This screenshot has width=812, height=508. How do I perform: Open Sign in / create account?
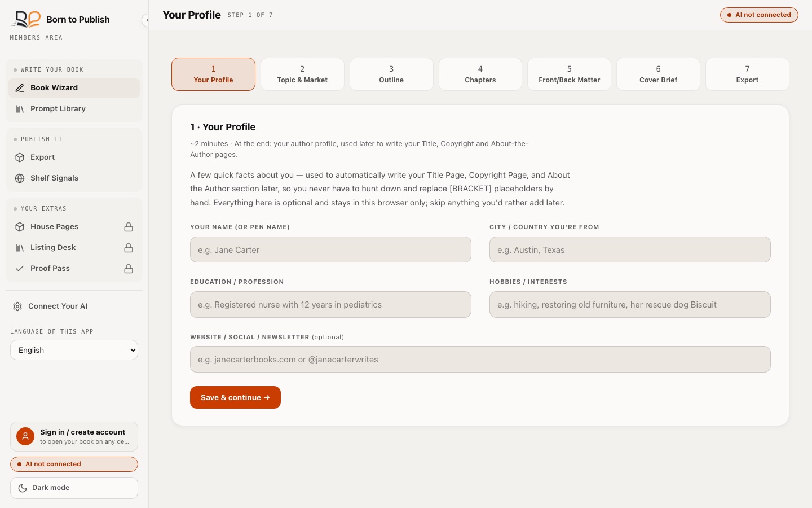click(x=74, y=436)
